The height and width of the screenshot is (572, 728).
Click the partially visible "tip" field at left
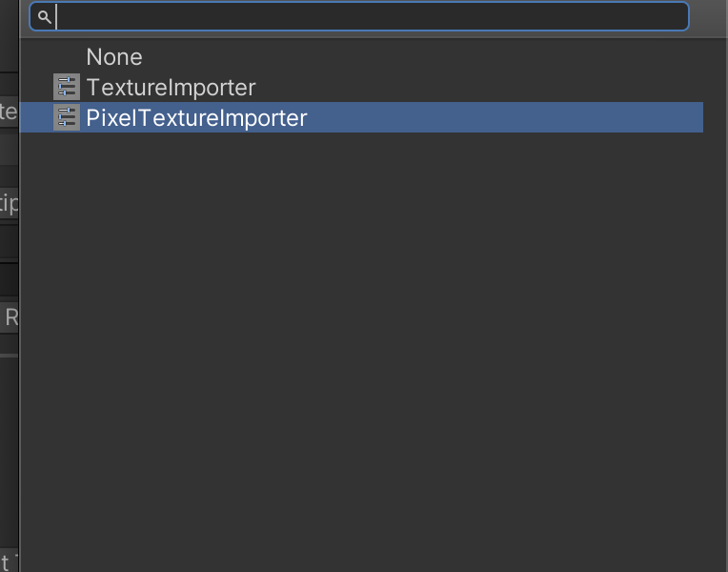pyautogui.click(x=9, y=203)
